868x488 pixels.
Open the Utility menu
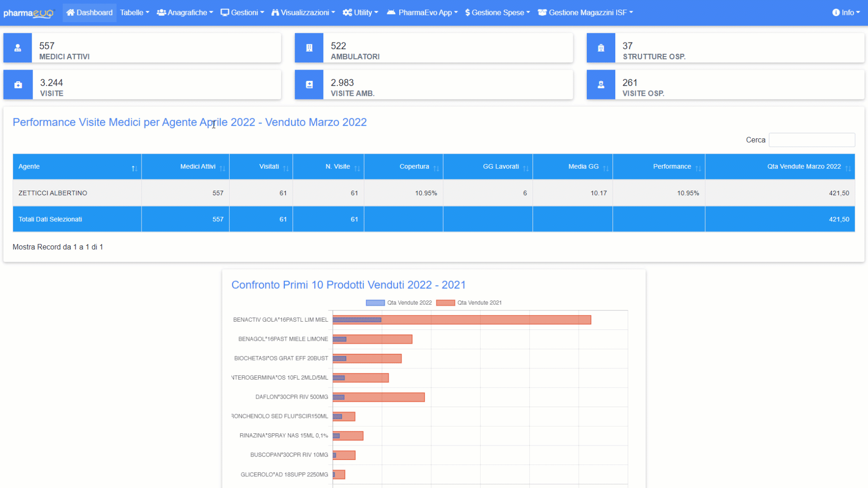[x=360, y=13]
